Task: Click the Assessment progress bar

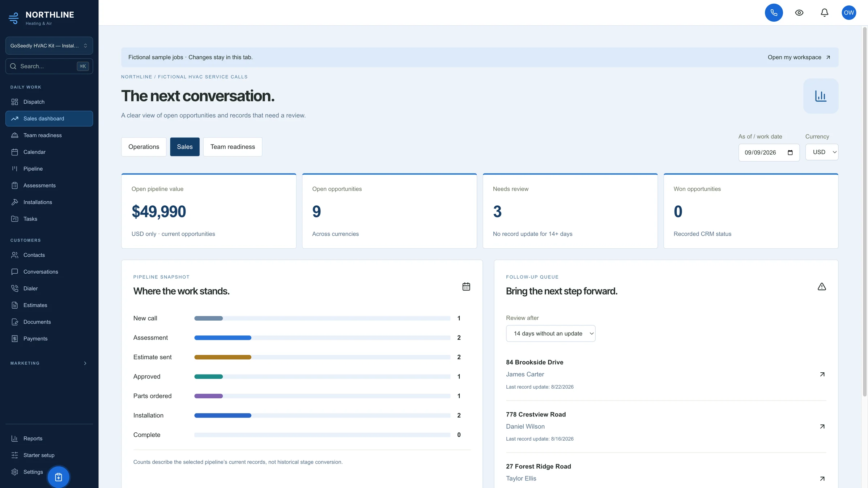Action: (322, 338)
